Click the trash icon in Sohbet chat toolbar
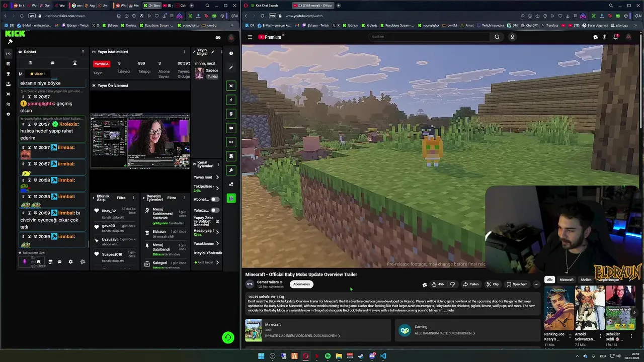 pyautogui.click(x=30, y=63)
